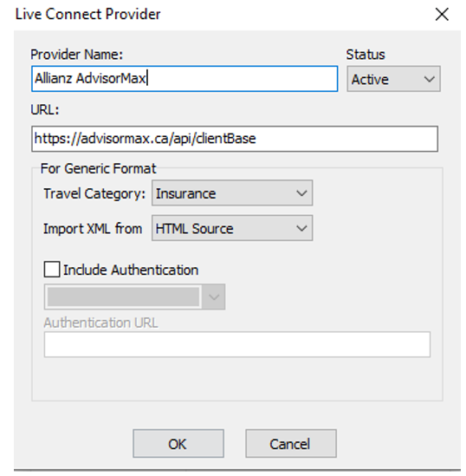This screenshot has width=466, height=476.
Task: Cancel the Live Connect Provider dialog
Action: point(291,444)
